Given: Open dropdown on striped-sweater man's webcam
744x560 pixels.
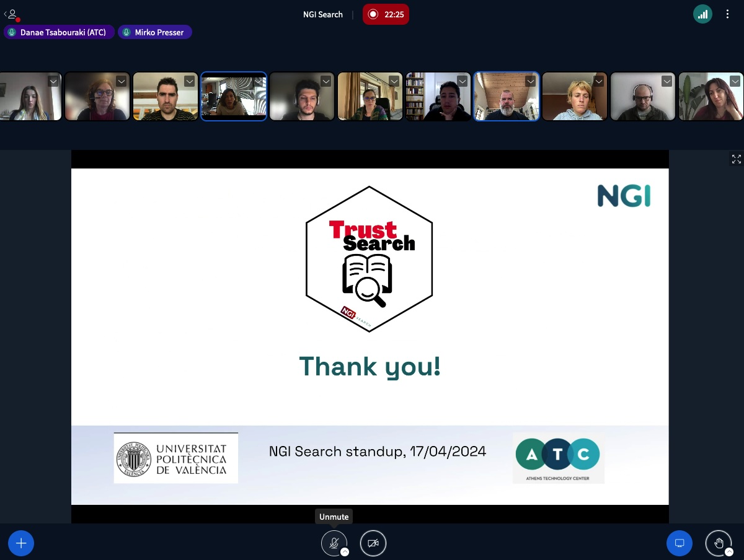Looking at the screenshot, I should [x=190, y=81].
